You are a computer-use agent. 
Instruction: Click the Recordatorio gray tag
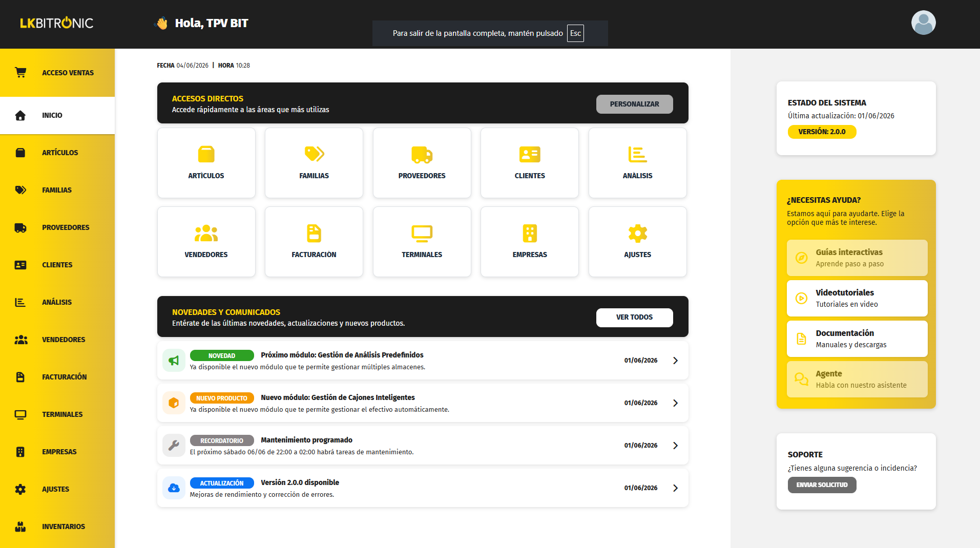coord(222,441)
